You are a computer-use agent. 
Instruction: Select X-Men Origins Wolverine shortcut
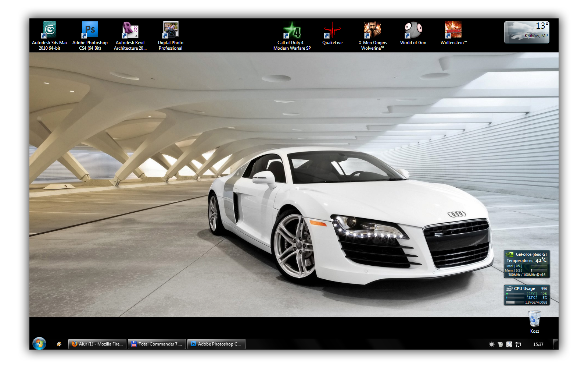[x=373, y=31]
